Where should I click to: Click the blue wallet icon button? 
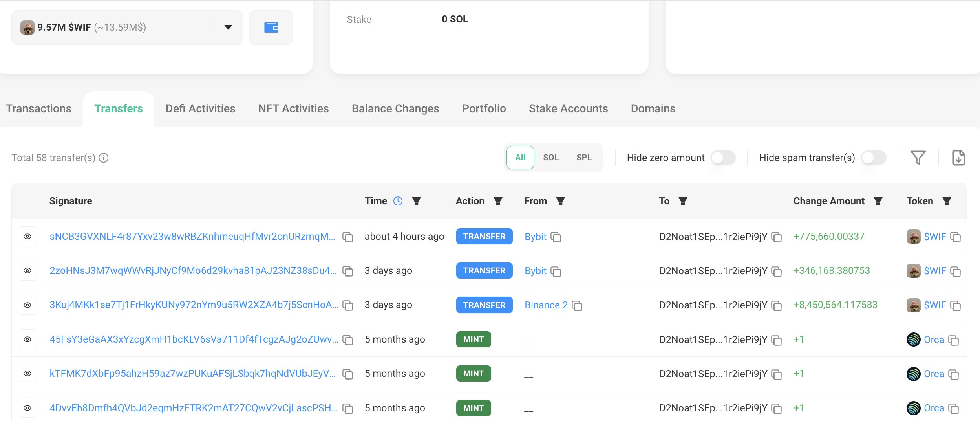click(x=271, y=28)
